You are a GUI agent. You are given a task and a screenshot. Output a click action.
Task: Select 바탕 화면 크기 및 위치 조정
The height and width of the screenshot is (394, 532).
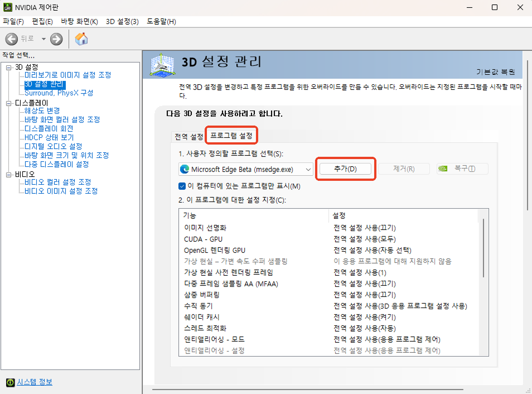point(66,155)
